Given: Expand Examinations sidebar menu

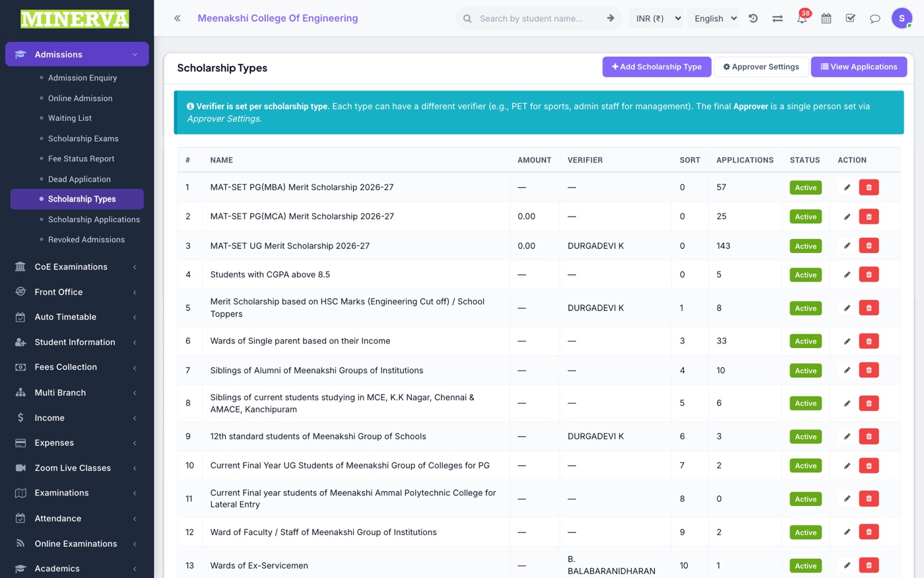Looking at the screenshot, I should pos(77,493).
